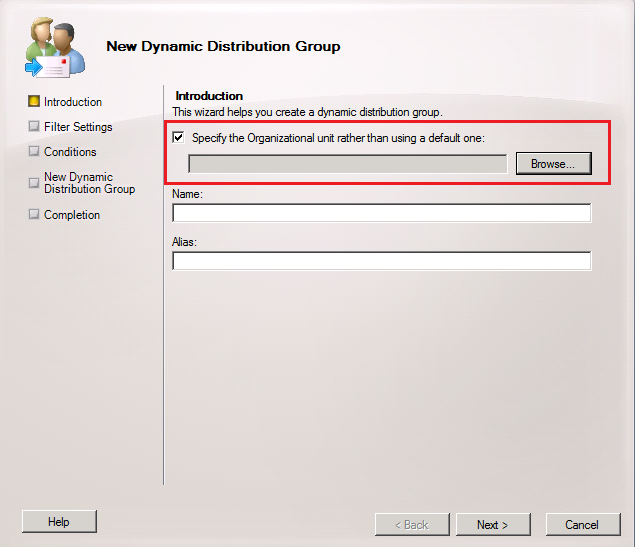Toggle the Specify the Organizational unit checkbox
Viewport: 635px width, 547px height.
point(179,138)
